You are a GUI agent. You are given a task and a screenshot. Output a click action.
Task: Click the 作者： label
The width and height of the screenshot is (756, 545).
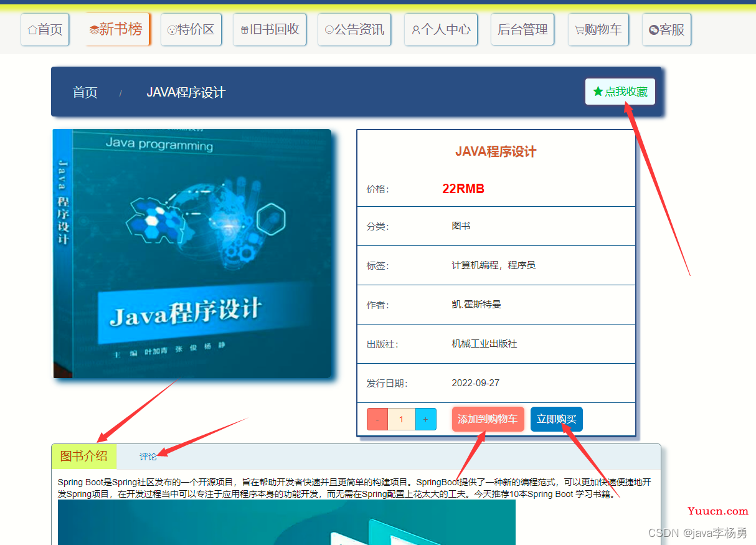pyautogui.click(x=378, y=305)
